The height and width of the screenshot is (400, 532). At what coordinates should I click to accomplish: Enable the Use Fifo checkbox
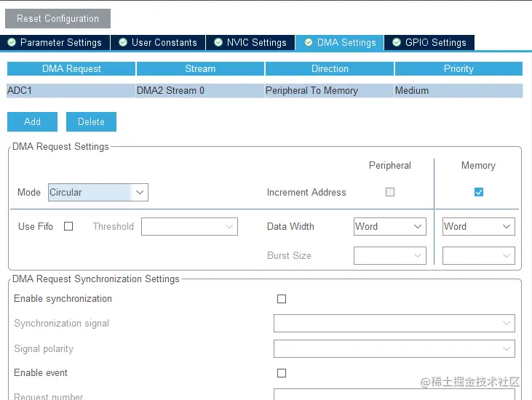(68, 226)
